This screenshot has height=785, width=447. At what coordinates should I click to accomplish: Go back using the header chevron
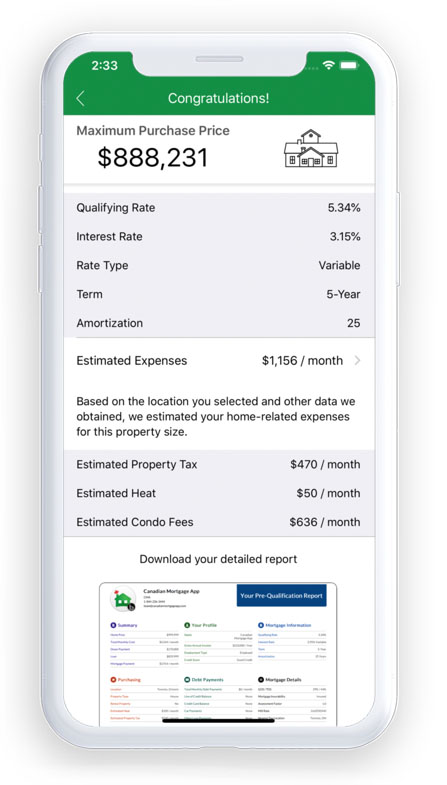click(80, 99)
